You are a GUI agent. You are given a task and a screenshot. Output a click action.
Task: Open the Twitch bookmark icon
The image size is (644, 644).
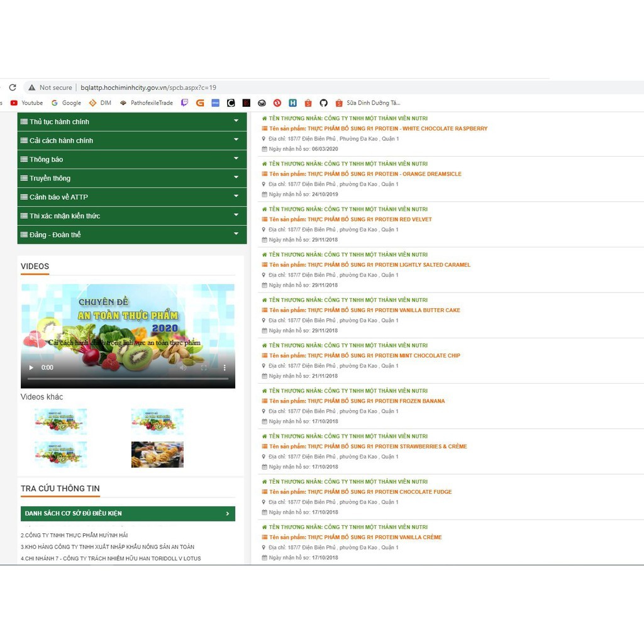point(184,103)
